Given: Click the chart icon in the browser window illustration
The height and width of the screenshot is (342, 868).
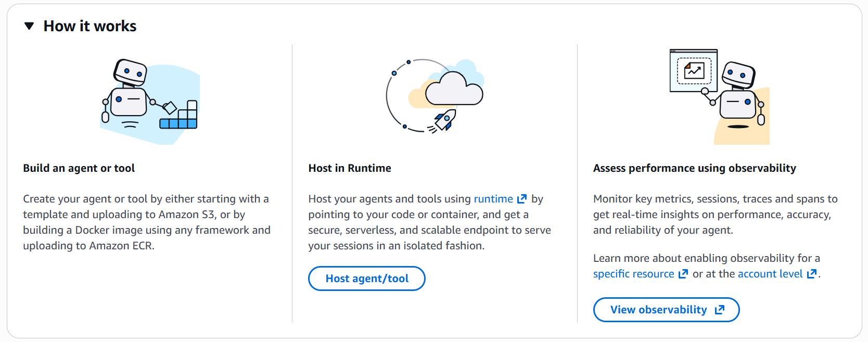Looking at the screenshot, I should (x=694, y=70).
